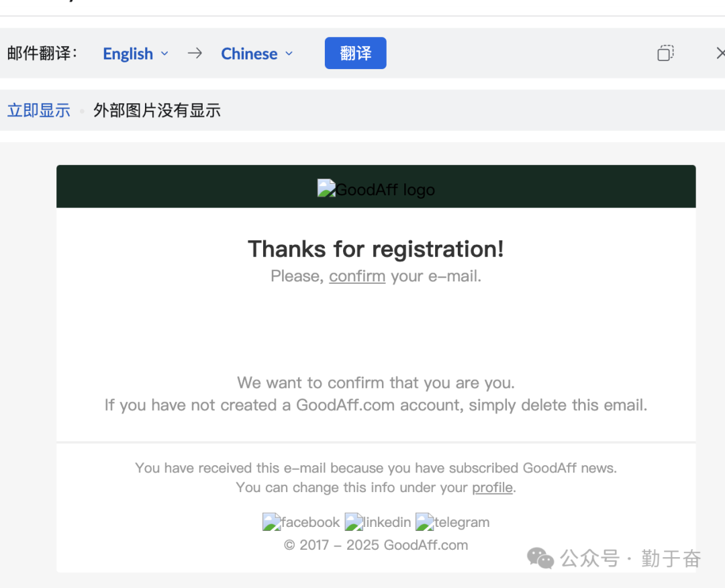The width and height of the screenshot is (725, 588).
Task: Click the 'Thanks for registration!' heading
Action: pos(376,249)
